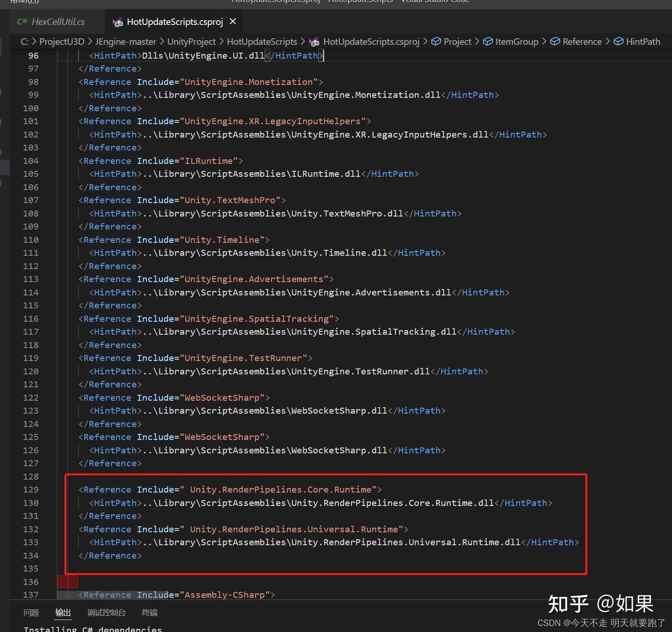672x632 pixels.
Task: Click the file icon beside HotUpdateScripts.csproj breadcrumb entry
Action: 314,42
